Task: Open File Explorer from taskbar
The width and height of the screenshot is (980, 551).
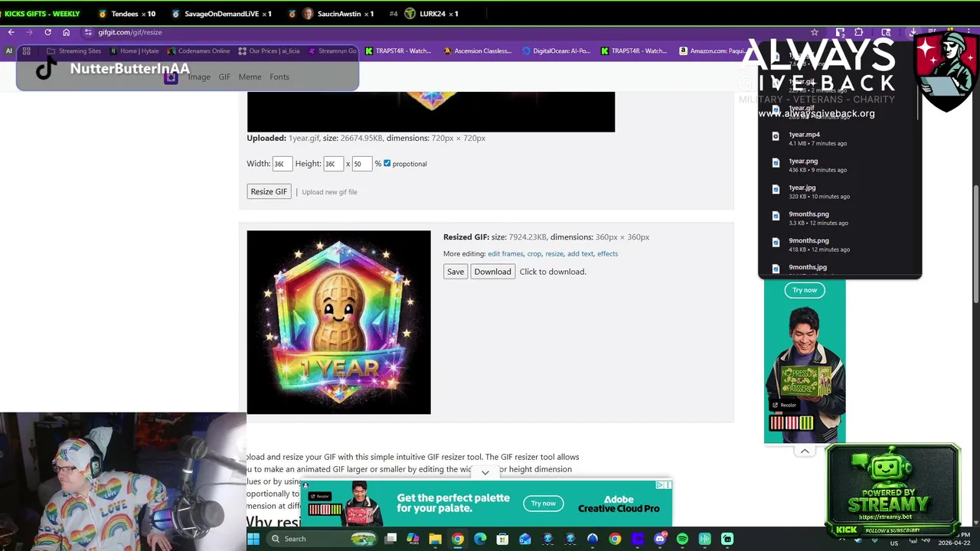Action: [435, 539]
